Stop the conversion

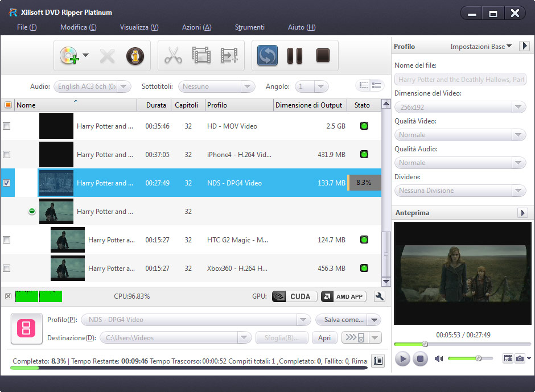323,55
